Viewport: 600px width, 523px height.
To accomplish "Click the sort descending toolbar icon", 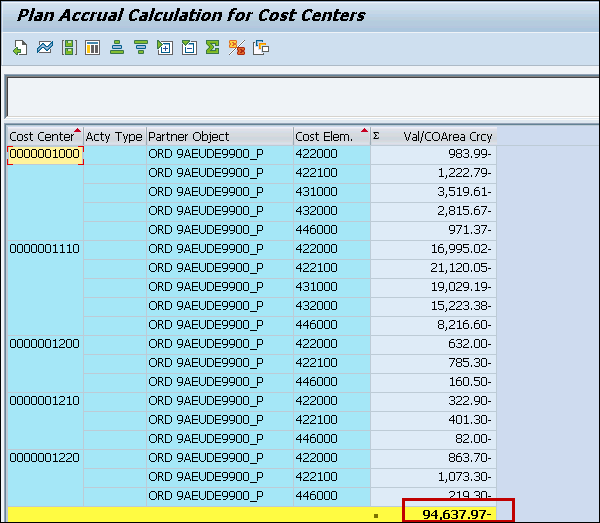I will coord(140,47).
